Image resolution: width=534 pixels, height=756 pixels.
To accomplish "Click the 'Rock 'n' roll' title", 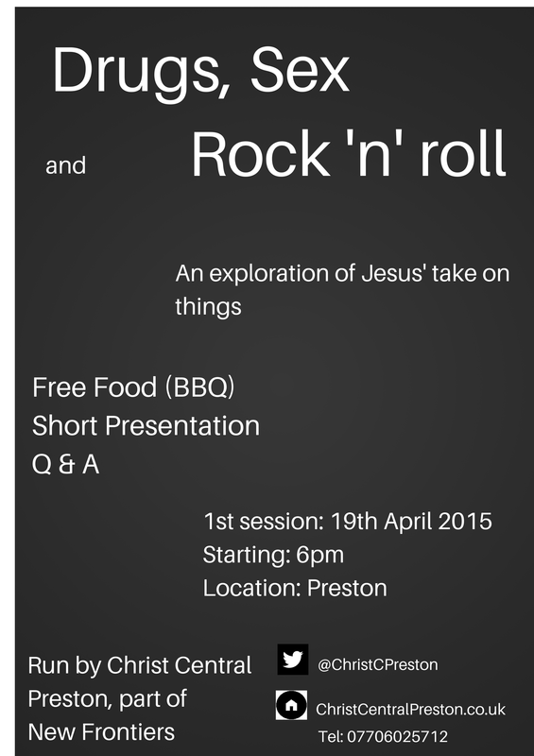I will point(349,154).
